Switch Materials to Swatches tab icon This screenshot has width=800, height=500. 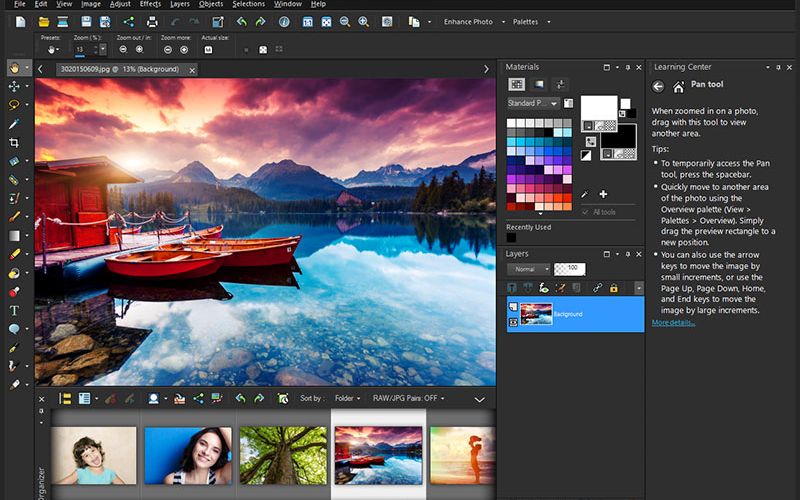point(517,84)
